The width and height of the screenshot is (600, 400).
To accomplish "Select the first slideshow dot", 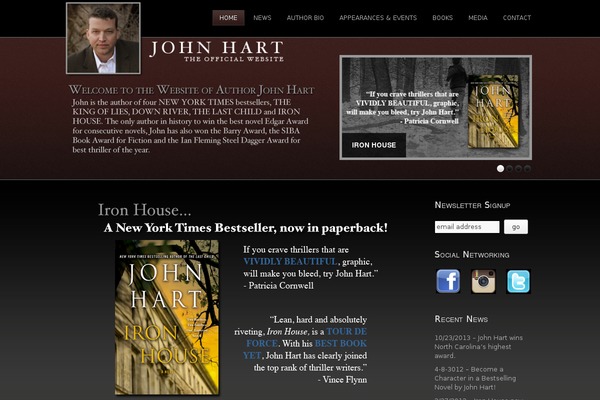I will click(500, 168).
